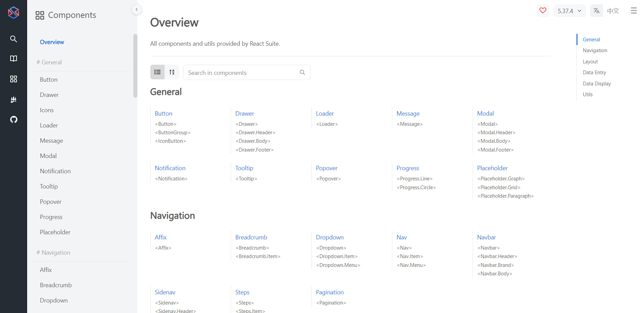This screenshot has width=644, height=313.
Task: Switch to category list view toggle
Action: pos(157,72)
